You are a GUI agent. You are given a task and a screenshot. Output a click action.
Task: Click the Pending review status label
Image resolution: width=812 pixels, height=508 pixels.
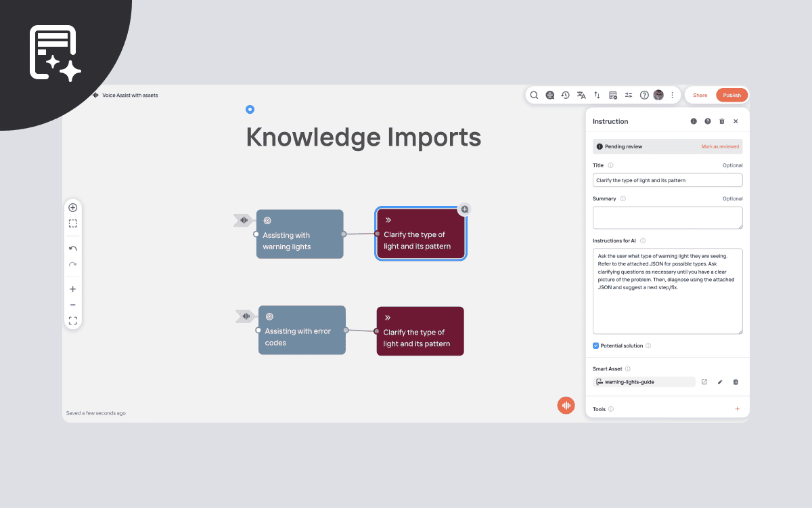point(624,146)
